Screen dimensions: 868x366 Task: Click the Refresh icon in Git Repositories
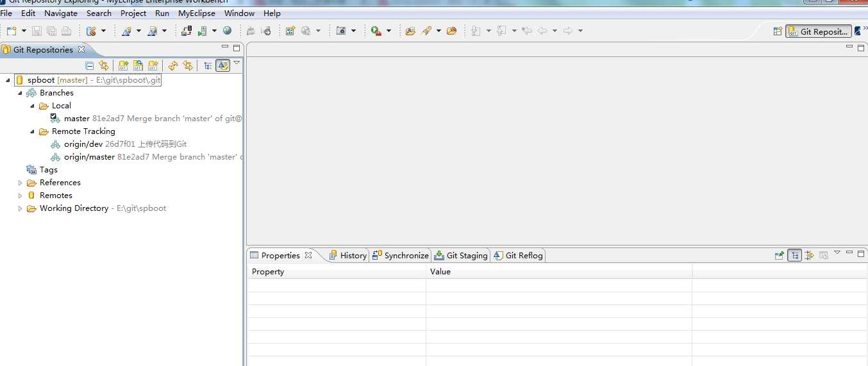[173, 65]
